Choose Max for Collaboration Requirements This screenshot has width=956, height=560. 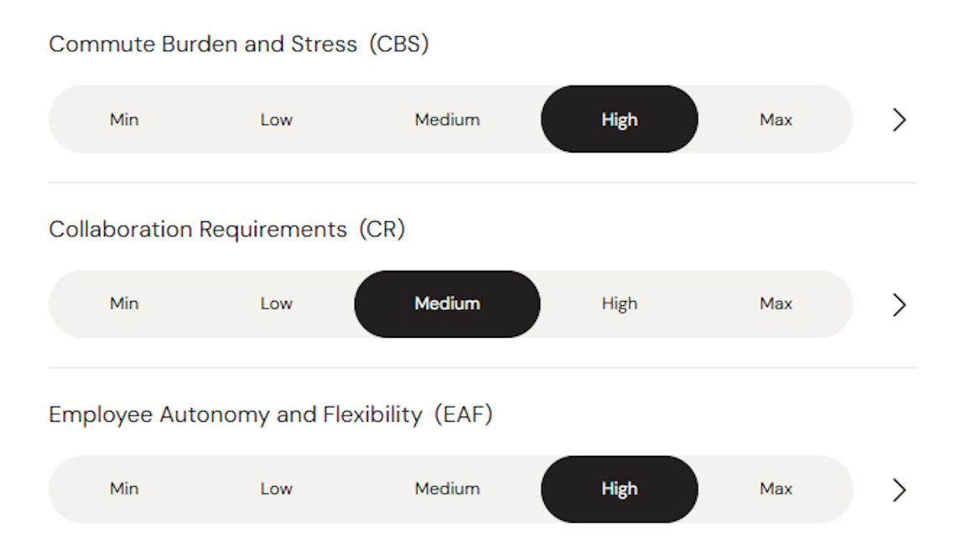[x=776, y=304]
